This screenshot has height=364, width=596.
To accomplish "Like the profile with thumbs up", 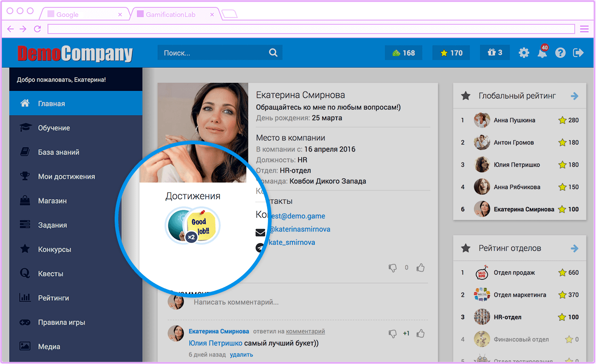I will point(420,268).
